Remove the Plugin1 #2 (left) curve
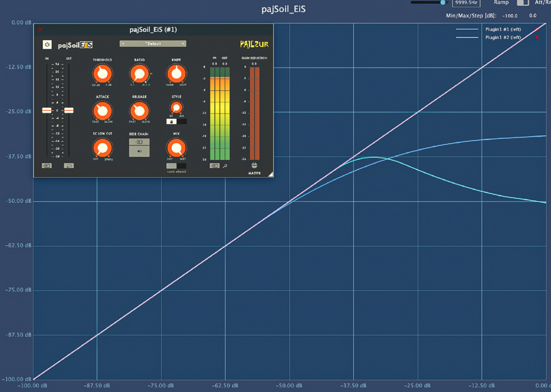551x392 pixels. point(536,37)
